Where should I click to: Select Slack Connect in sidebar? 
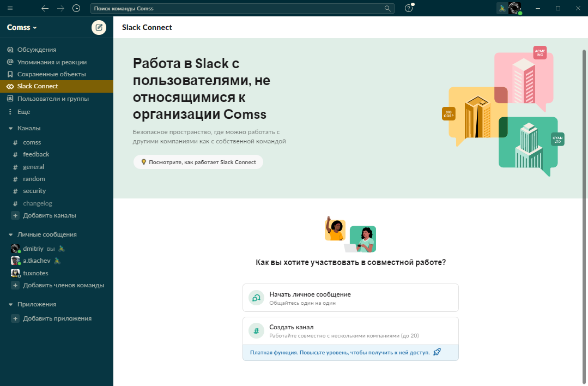tap(57, 86)
